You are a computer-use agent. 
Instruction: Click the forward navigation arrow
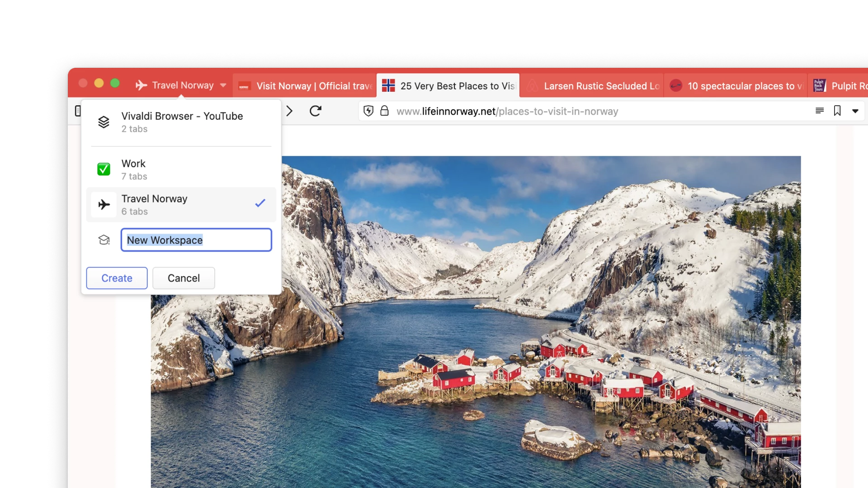[289, 111]
